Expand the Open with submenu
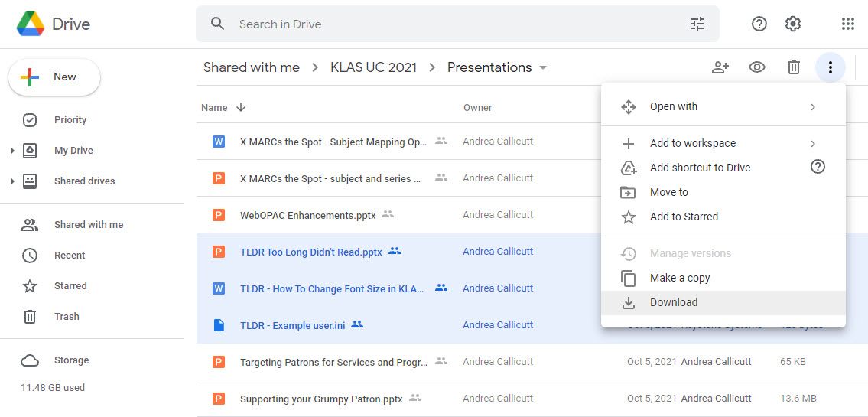The width and height of the screenshot is (868, 417). point(723,107)
